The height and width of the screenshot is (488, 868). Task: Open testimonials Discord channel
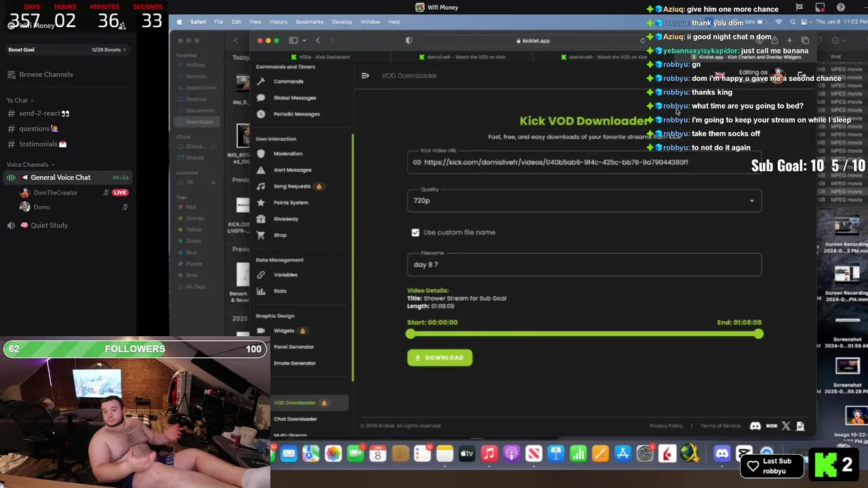click(x=42, y=144)
